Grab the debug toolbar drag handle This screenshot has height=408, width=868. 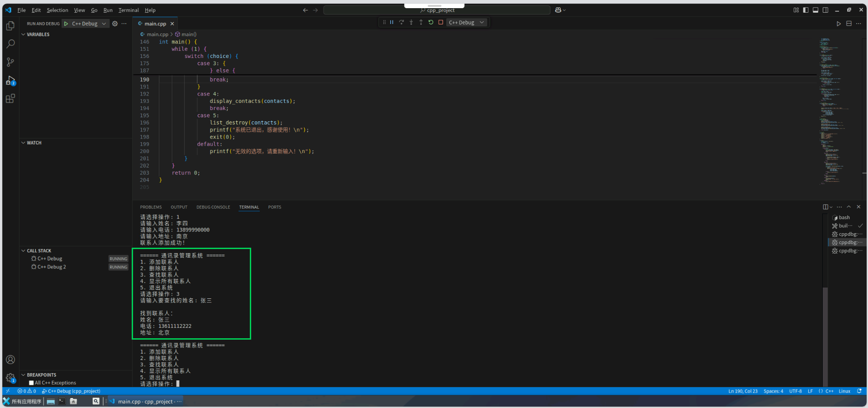384,22
